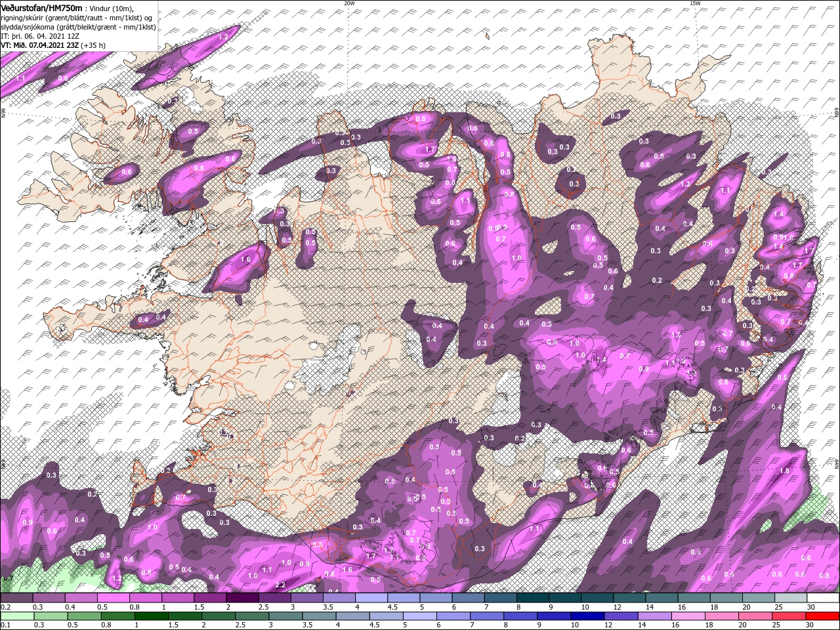Click the deep blue swatch labelled 10, lower row
The height and width of the screenshot is (630, 840).
588,616
